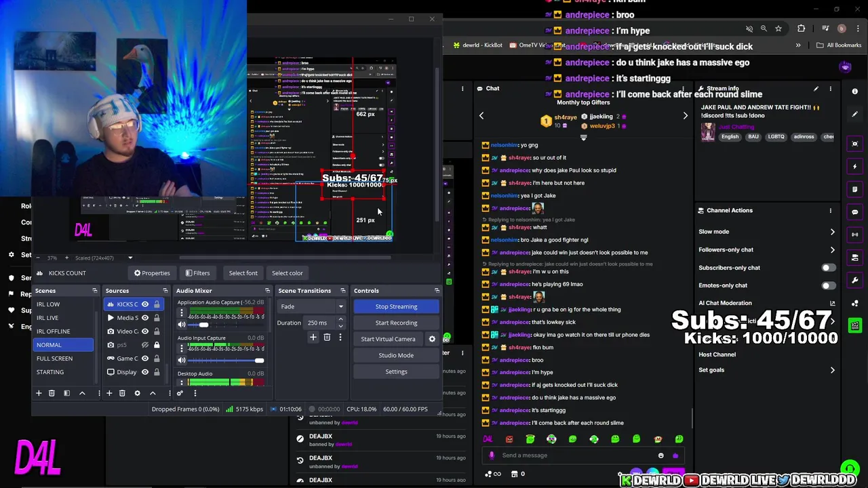The height and width of the screenshot is (488, 868).
Task: Delete selected source using Sources trash icon
Action: 122,393
